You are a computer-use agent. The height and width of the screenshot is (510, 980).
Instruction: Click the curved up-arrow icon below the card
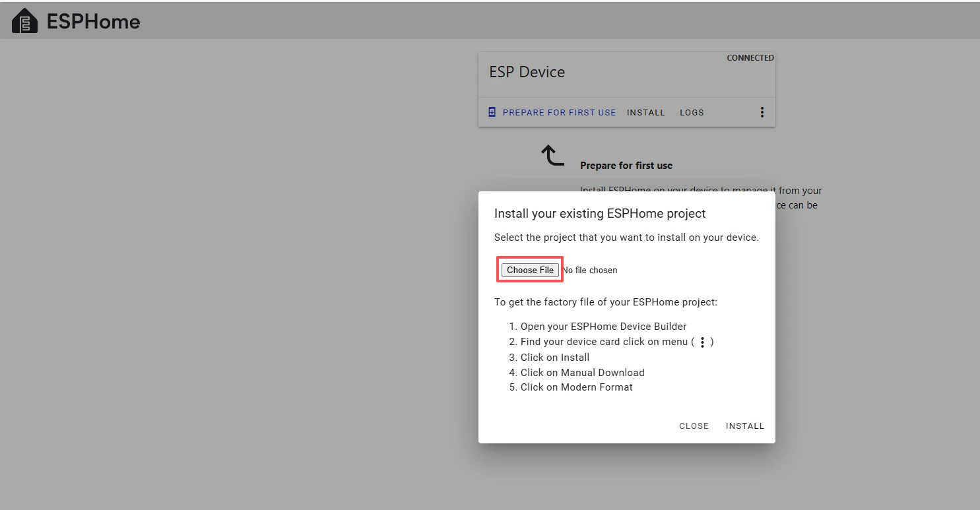click(x=552, y=156)
